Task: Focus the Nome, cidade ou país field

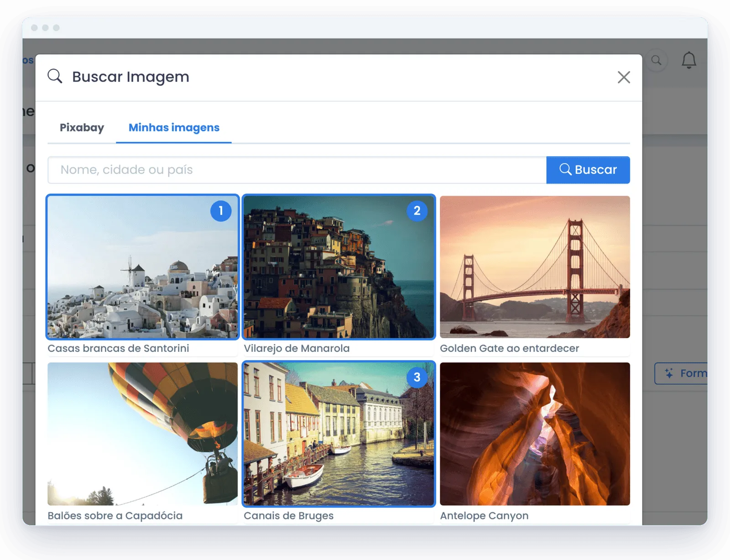Action: pyautogui.click(x=297, y=170)
